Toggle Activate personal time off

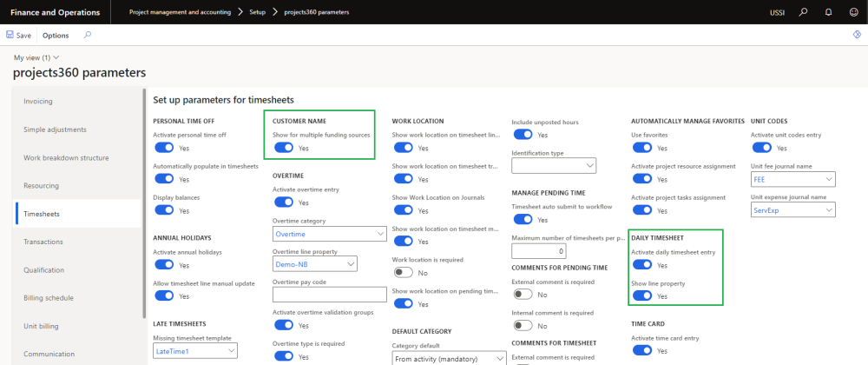164,149
